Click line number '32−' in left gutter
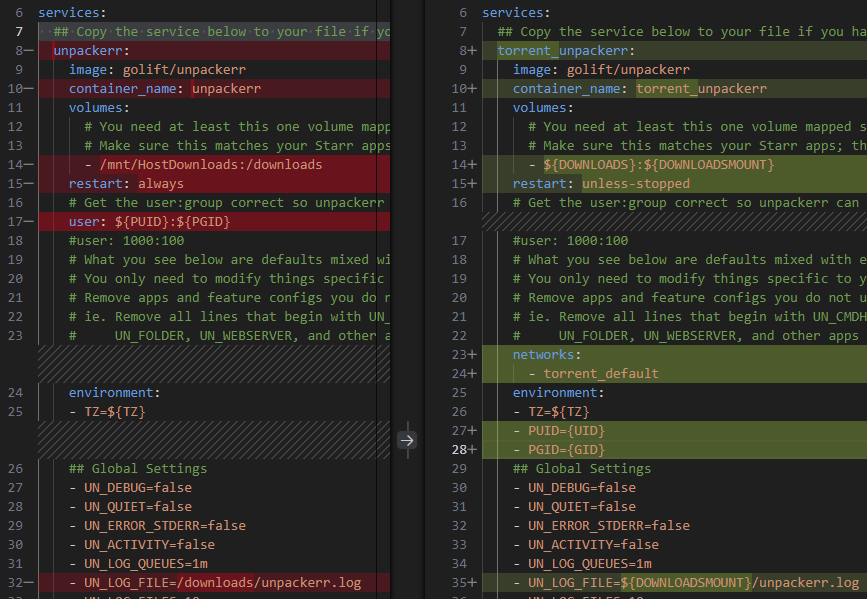Image resolution: width=867 pixels, height=599 pixels. 20,583
